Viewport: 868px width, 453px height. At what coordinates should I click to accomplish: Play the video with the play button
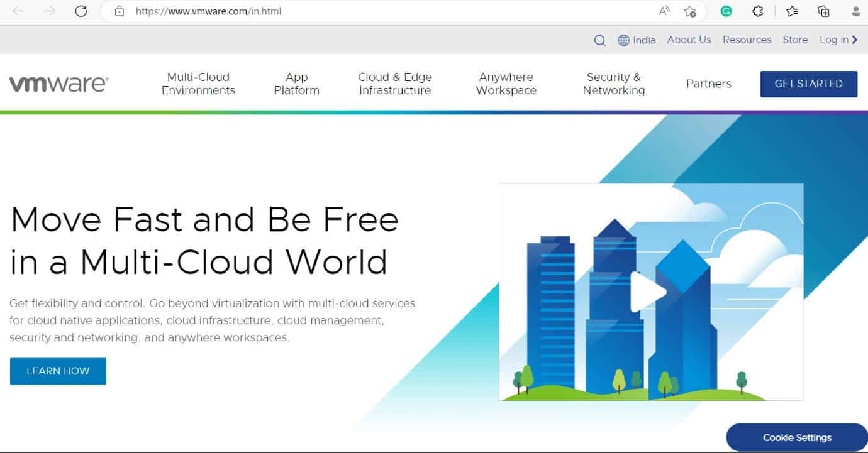click(x=647, y=292)
